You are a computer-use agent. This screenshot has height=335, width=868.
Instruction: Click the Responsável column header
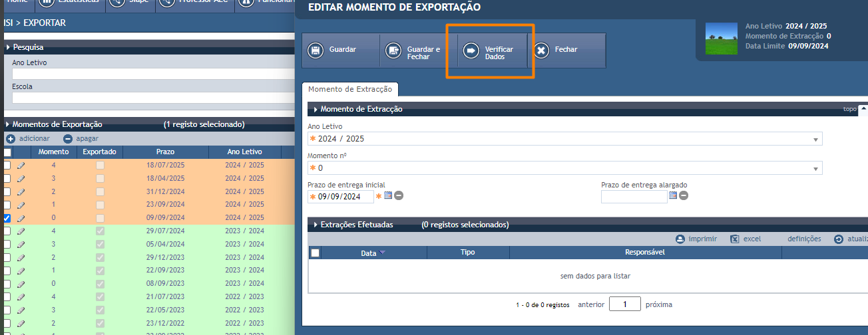pos(645,253)
